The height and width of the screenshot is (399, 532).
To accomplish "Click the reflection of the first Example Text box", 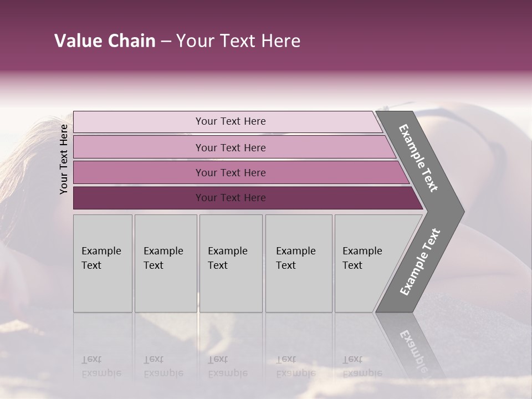I will click(x=103, y=346).
